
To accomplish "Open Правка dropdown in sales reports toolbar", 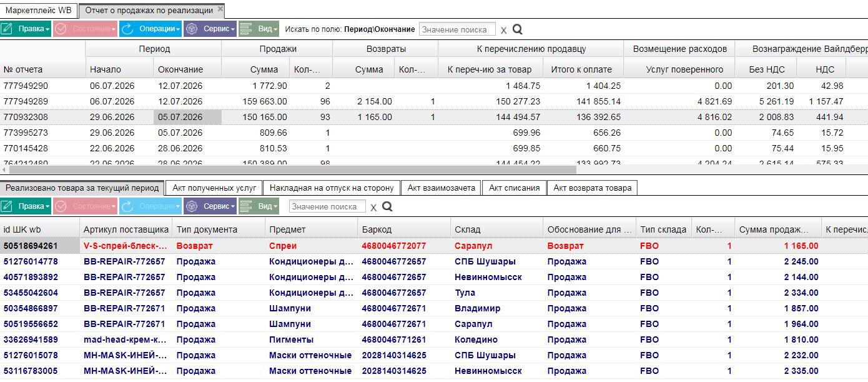I will [x=26, y=29].
